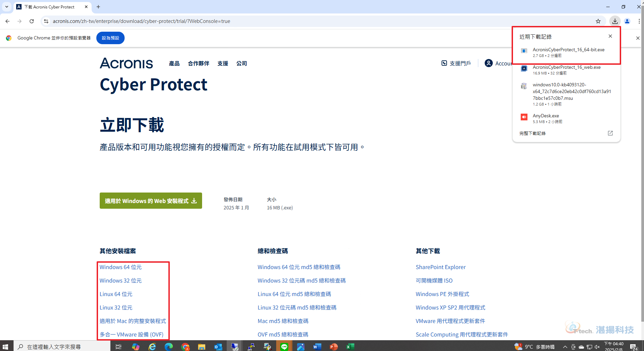The width and height of the screenshot is (644, 351).
Task: Download Windows 64 位元 installer
Action: pos(121,267)
